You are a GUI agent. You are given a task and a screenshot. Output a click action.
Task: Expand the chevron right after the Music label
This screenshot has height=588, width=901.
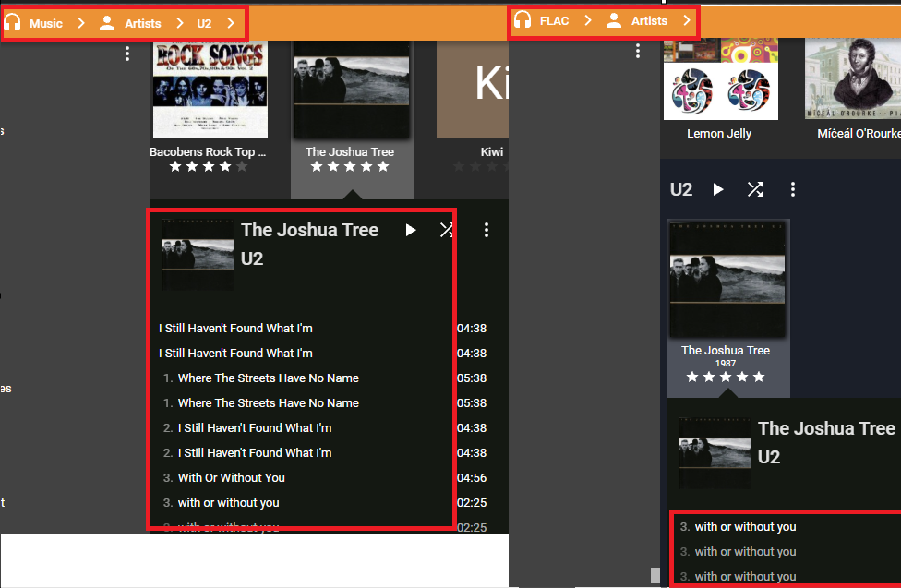(x=81, y=23)
